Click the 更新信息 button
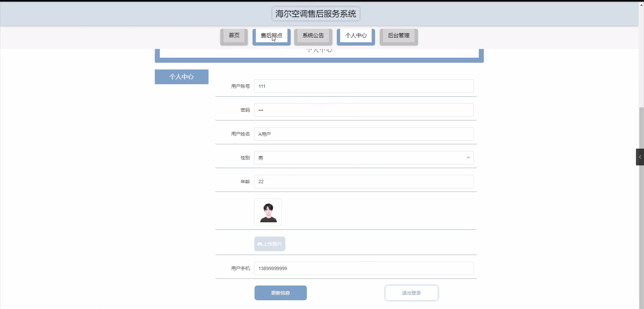The image size is (644, 309). coord(280,293)
